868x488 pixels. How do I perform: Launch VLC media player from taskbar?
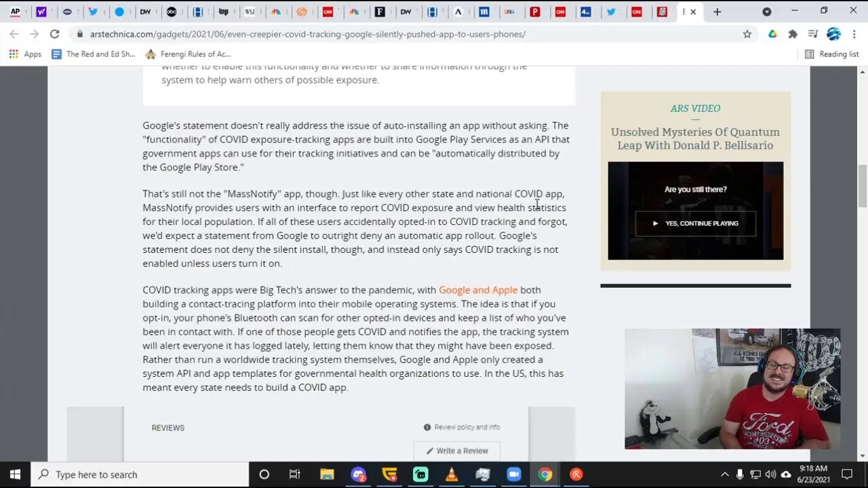pos(452,474)
